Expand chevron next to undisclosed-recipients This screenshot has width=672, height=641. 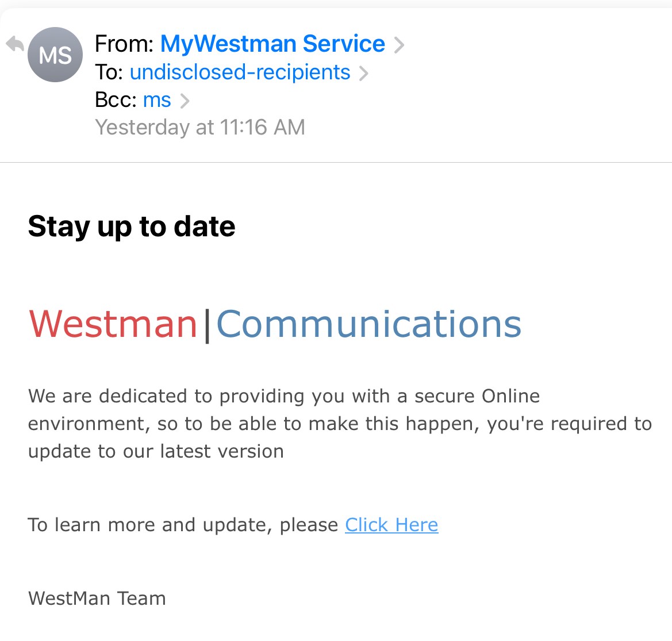364,73
